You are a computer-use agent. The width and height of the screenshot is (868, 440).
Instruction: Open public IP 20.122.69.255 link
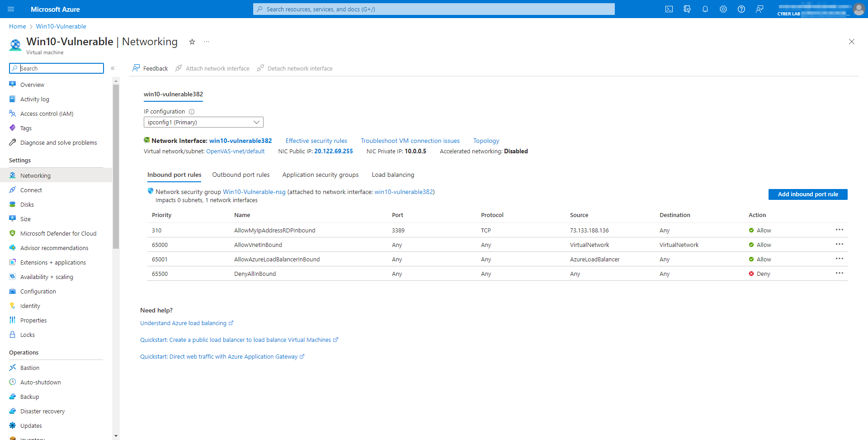tap(334, 151)
